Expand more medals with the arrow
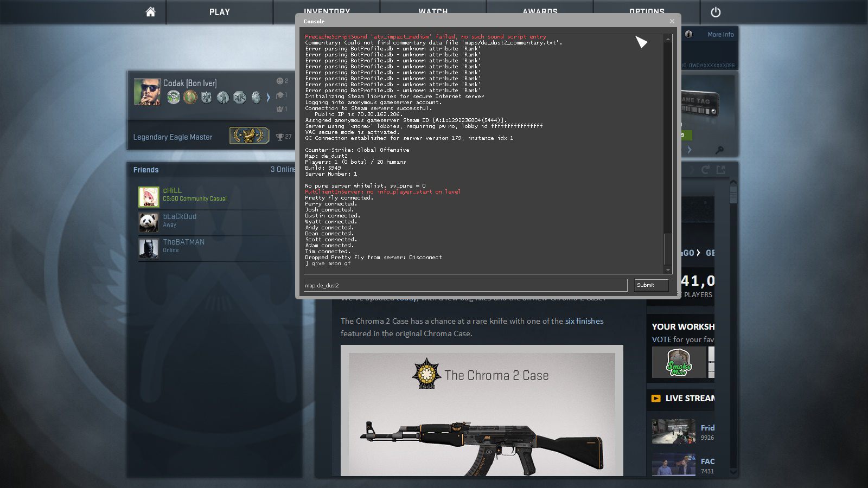This screenshot has height=488, width=868. tap(268, 98)
